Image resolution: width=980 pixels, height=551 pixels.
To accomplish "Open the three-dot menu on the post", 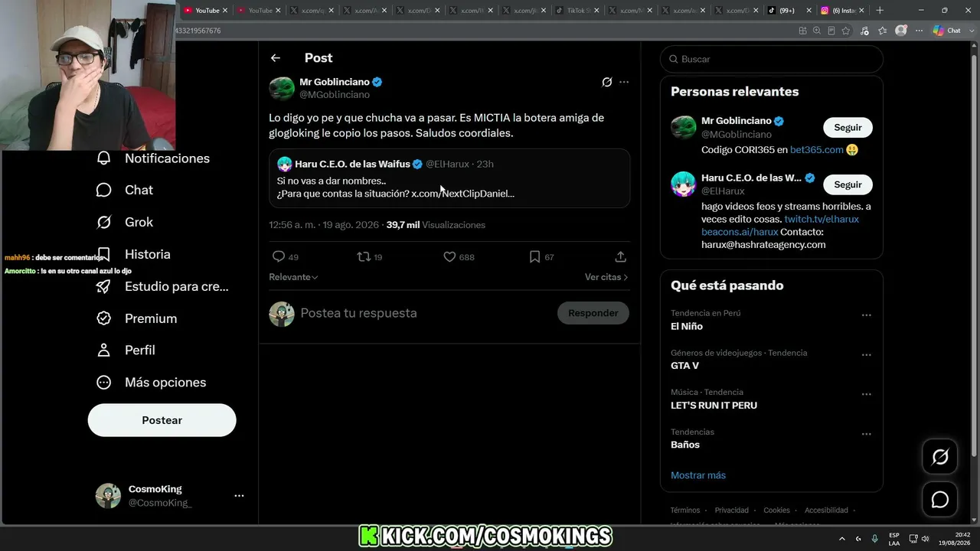I will click(624, 82).
